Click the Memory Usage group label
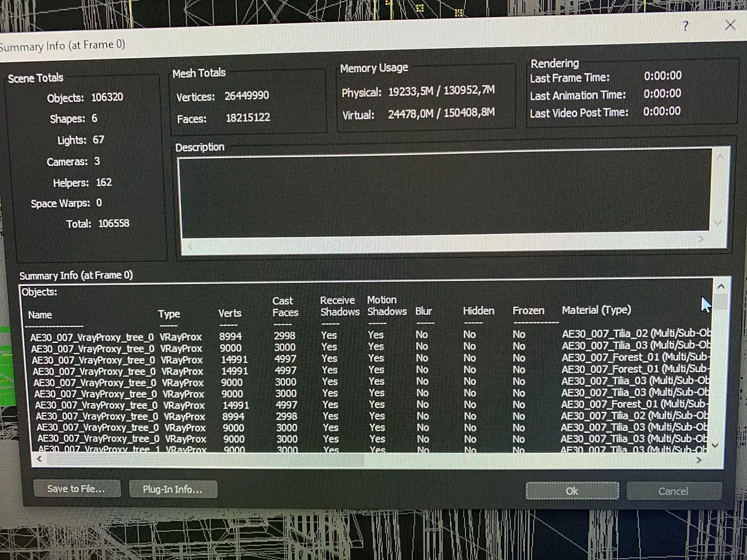Screen dimensions: 747x560 [374, 68]
